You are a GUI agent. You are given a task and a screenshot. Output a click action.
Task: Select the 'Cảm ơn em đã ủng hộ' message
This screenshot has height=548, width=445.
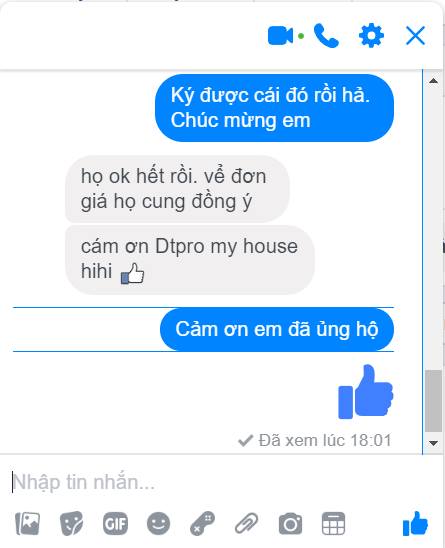277,329
